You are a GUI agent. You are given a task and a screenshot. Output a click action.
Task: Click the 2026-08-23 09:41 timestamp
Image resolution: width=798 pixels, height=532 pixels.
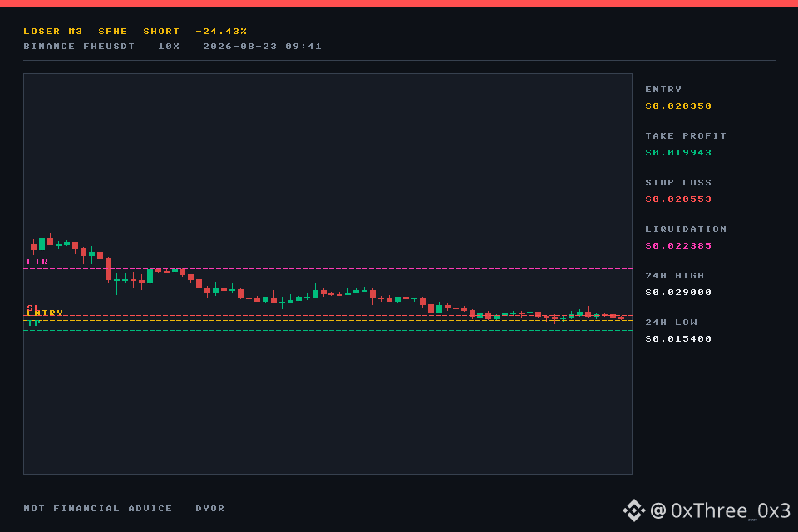pos(262,47)
